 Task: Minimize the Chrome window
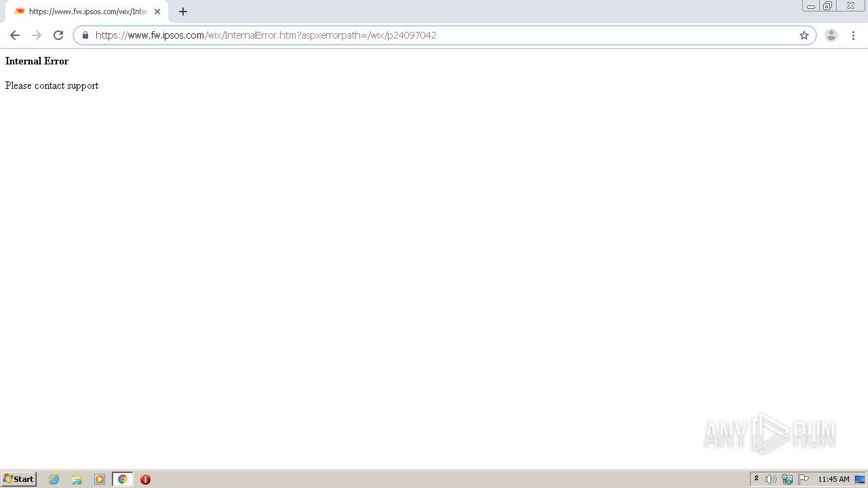click(x=810, y=6)
